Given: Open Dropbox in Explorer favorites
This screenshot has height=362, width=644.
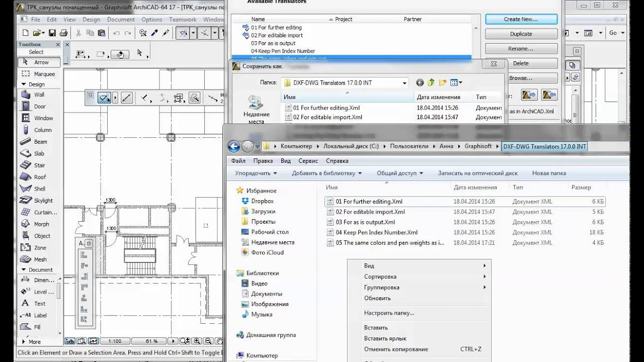Looking at the screenshot, I should pos(262,201).
